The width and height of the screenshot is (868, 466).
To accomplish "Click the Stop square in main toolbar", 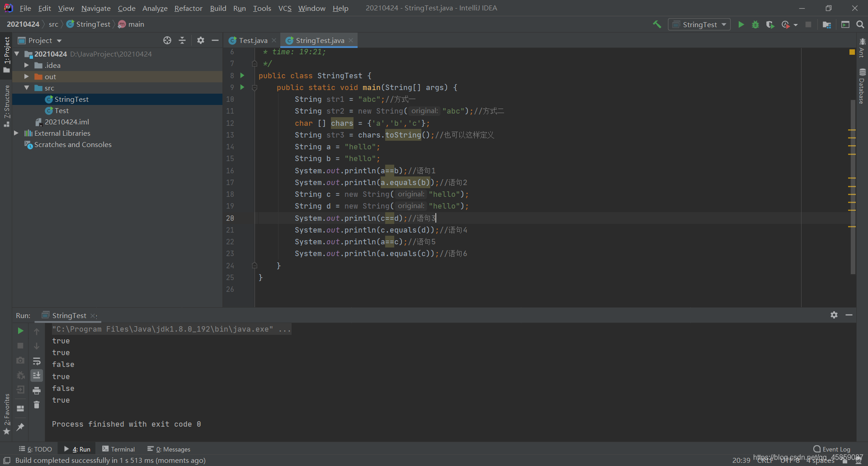I will (808, 24).
